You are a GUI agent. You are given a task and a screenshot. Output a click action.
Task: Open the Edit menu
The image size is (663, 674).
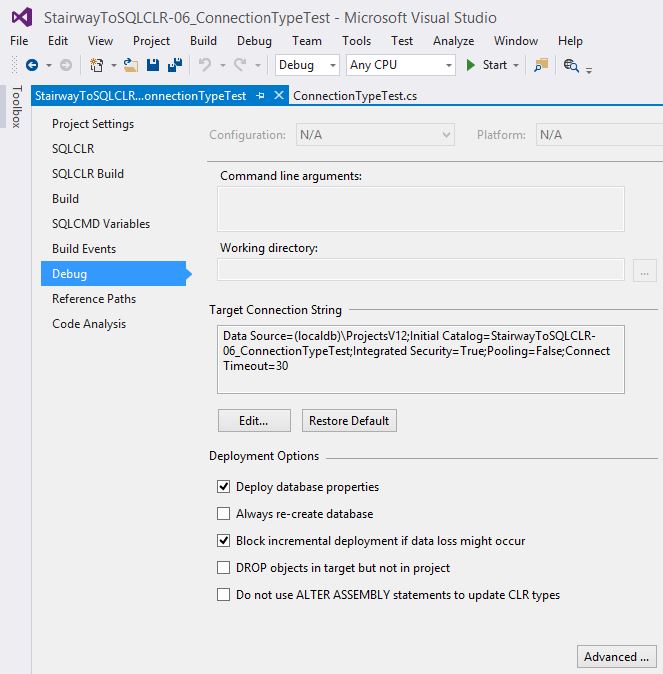[x=58, y=41]
